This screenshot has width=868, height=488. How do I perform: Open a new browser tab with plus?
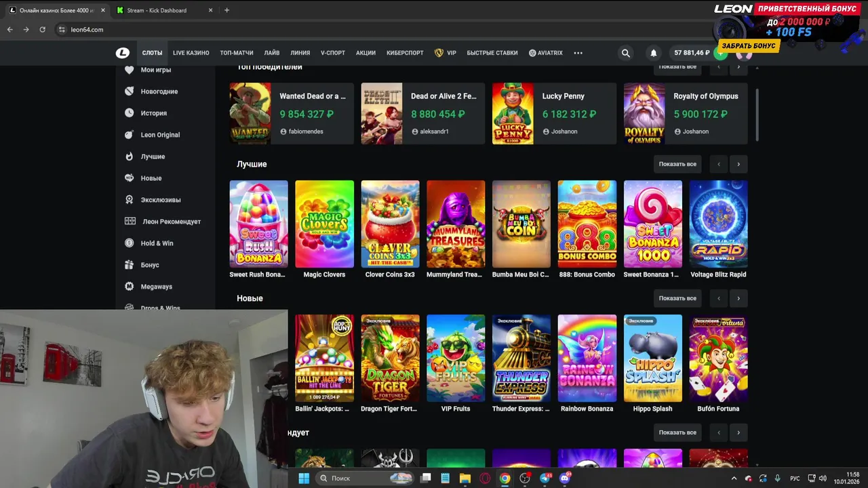226,10
